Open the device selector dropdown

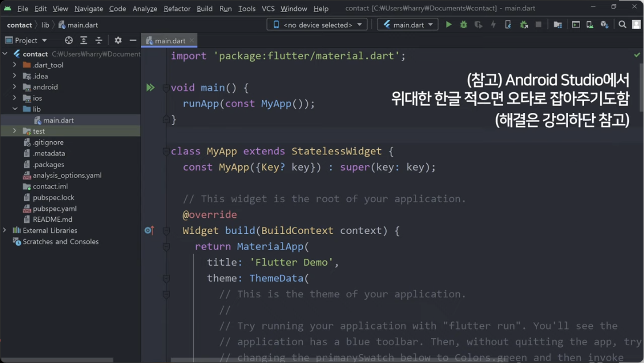click(317, 25)
